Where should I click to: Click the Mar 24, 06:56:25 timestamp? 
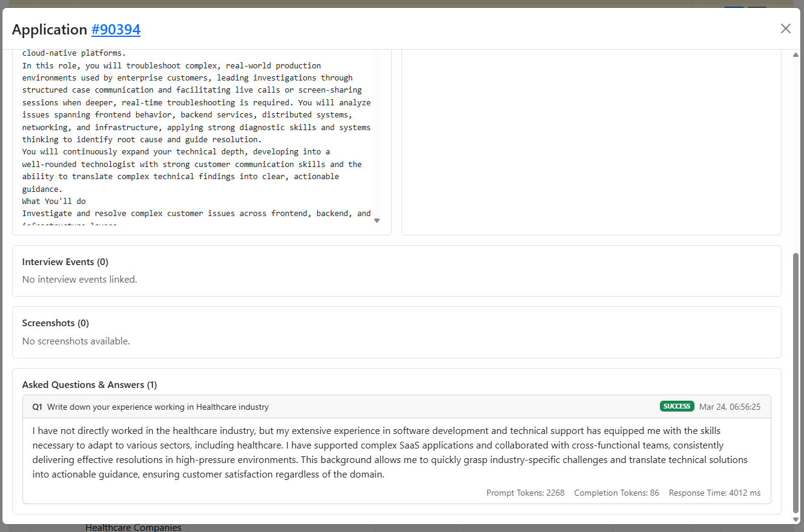point(730,407)
